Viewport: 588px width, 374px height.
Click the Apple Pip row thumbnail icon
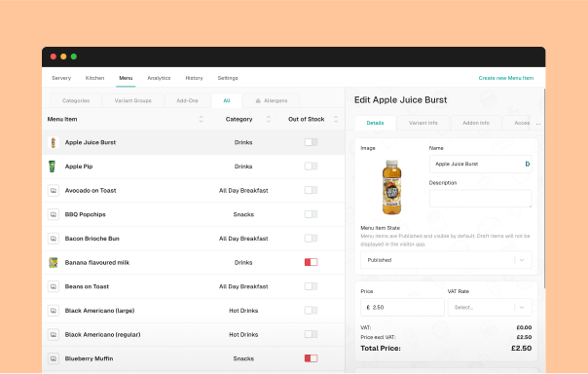[x=53, y=167]
